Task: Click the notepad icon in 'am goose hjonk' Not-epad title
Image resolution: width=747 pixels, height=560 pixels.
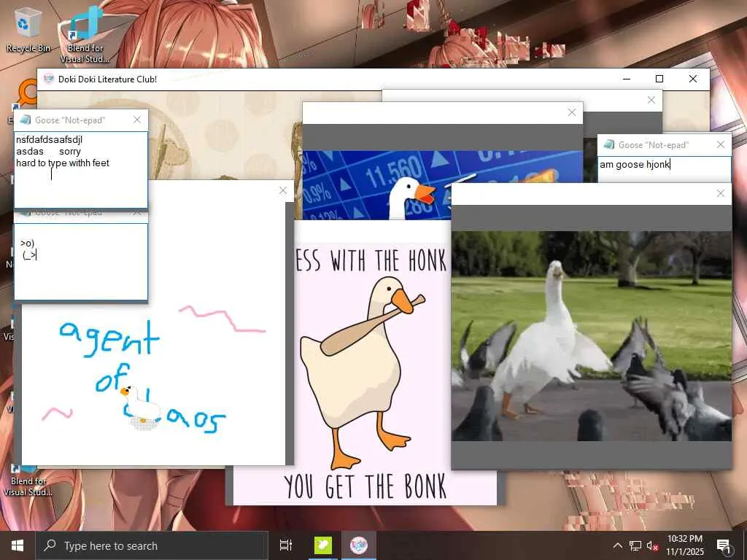Action: pyautogui.click(x=609, y=145)
